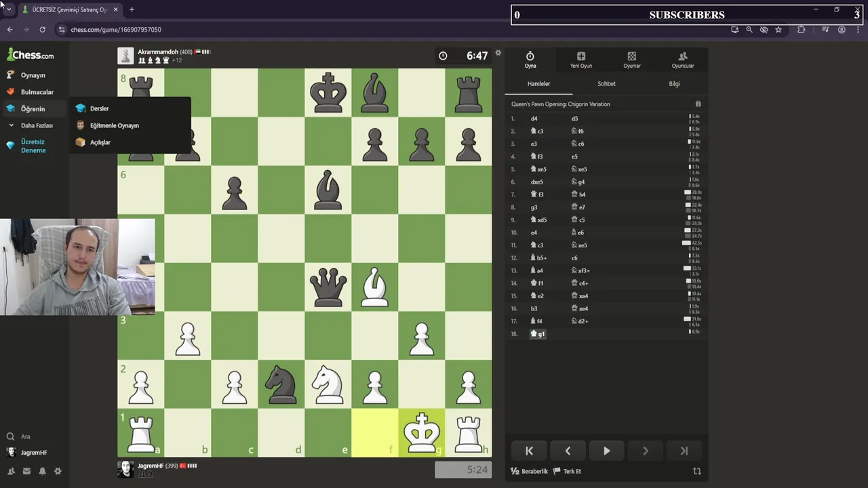Open the browser profile icon
The width and height of the screenshot is (868, 488).
[842, 30]
